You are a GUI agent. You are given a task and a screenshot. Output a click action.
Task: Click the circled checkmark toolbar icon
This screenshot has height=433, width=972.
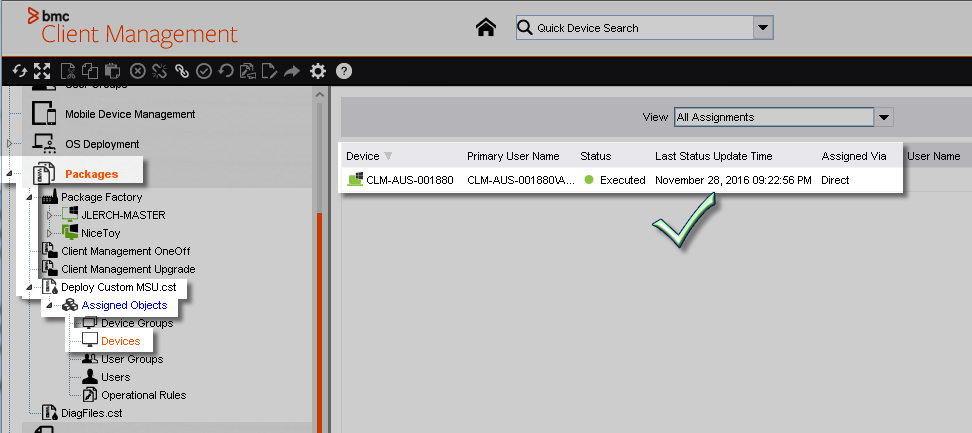[204, 71]
